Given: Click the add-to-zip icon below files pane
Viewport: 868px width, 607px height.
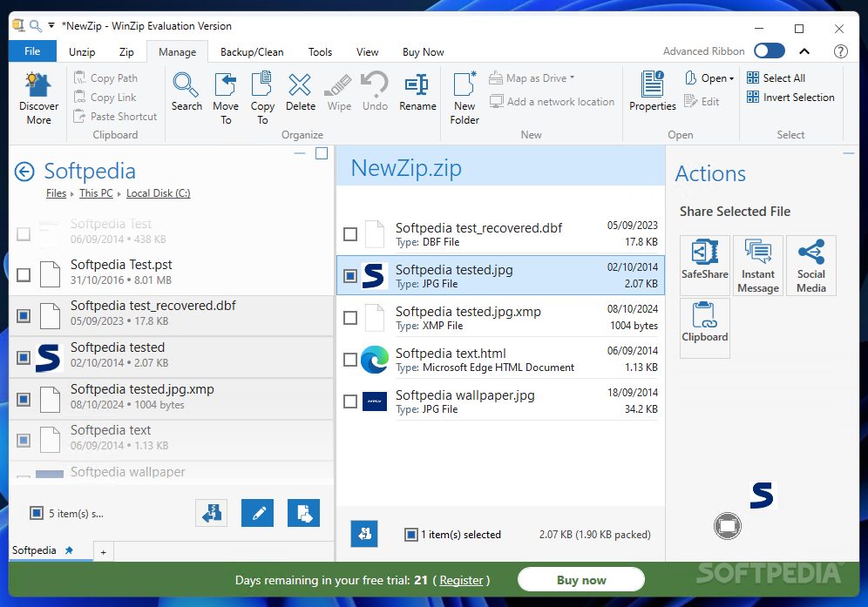Looking at the screenshot, I should click(x=303, y=513).
